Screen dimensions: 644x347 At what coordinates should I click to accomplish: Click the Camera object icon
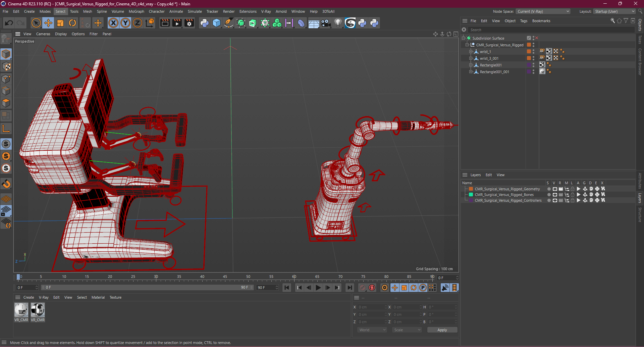pyautogui.click(x=326, y=23)
